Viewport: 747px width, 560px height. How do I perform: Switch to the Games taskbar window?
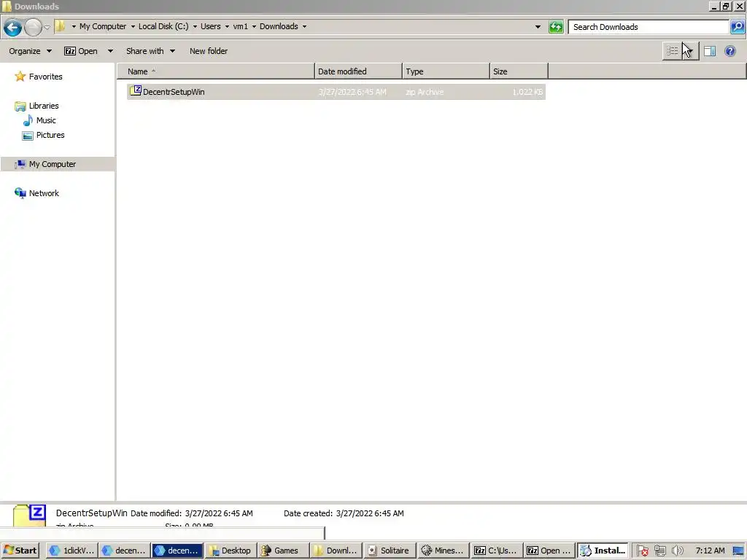click(283, 551)
